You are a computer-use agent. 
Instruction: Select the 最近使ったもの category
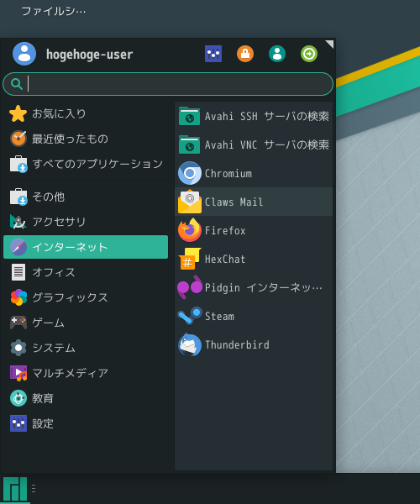coord(86,139)
